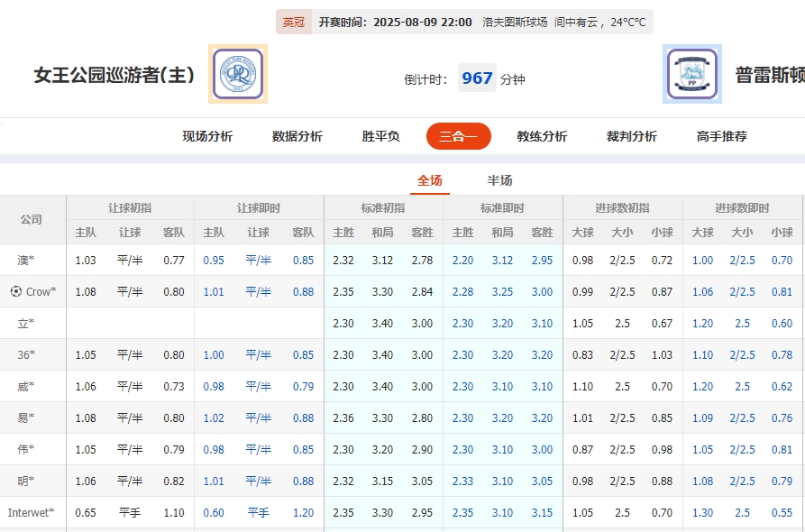Open the 高手推荐 page
Screen dimensions: 805x532
pos(719,135)
